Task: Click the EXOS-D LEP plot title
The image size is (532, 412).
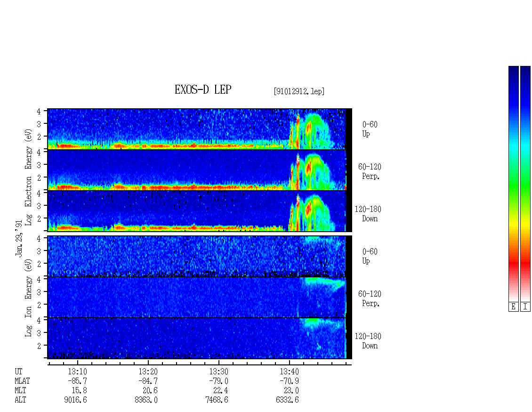Action: coord(203,89)
